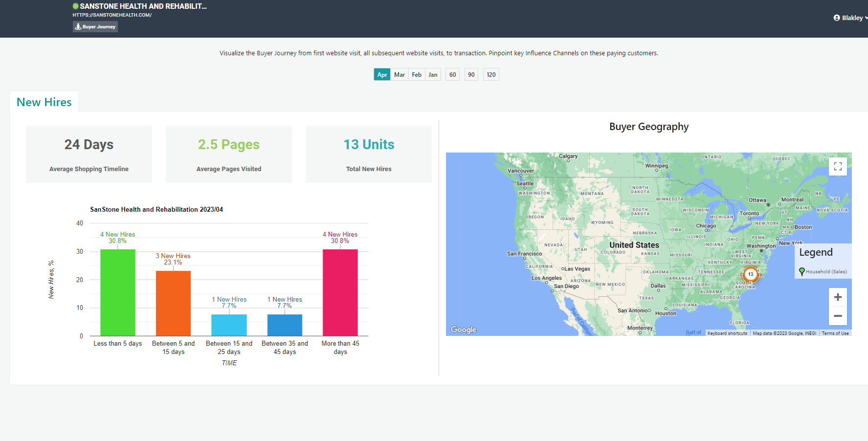Toggle fullscreen view on the map
This screenshot has height=441, width=868.
pos(838,166)
